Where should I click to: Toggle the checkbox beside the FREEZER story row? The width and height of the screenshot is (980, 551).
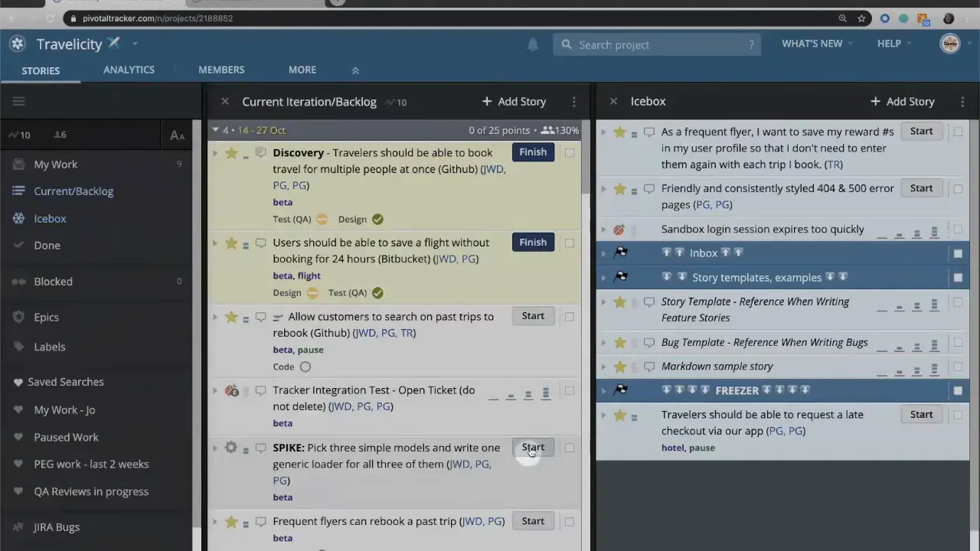(958, 390)
